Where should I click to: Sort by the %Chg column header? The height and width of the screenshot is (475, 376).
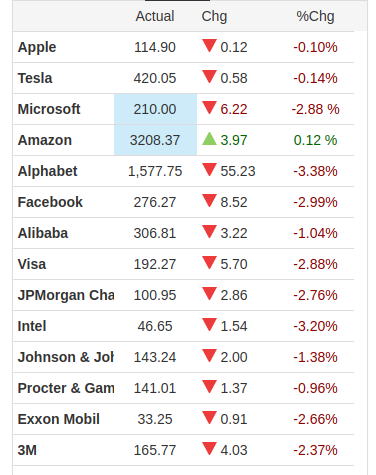coord(315,16)
